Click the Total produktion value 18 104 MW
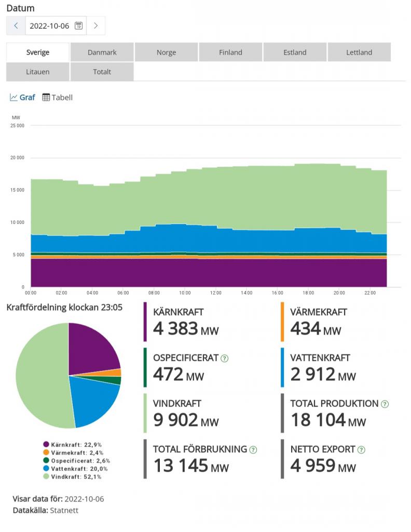The width and height of the screenshot is (411, 532). pyautogui.click(x=328, y=420)
